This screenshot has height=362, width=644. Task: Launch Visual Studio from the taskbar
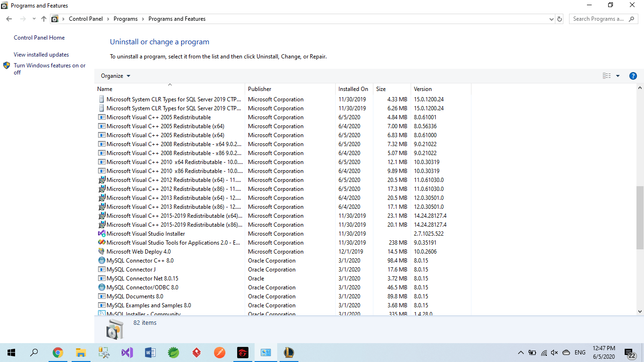[127, 353]
